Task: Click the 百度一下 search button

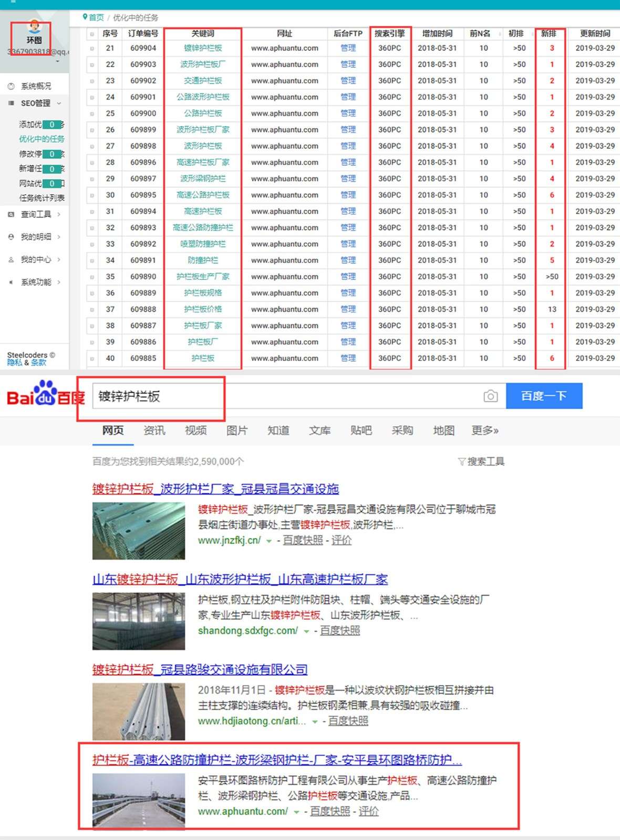Action: tap(544, 396)
